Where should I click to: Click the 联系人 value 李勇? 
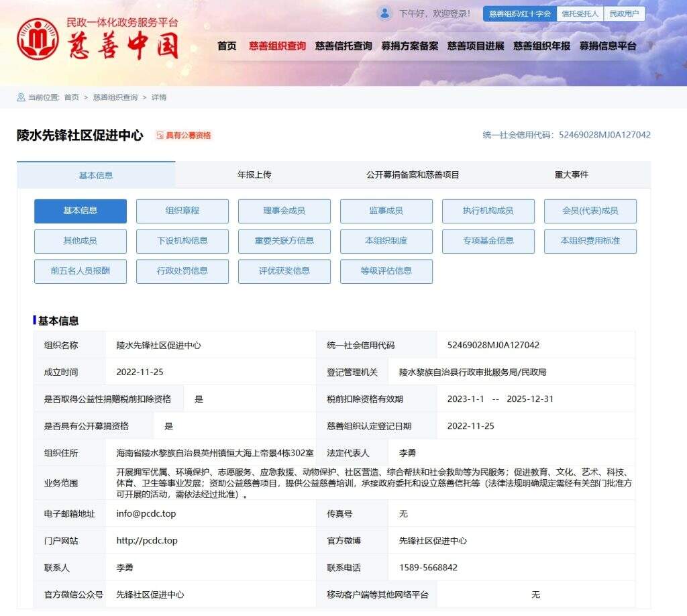click(125, 568)
